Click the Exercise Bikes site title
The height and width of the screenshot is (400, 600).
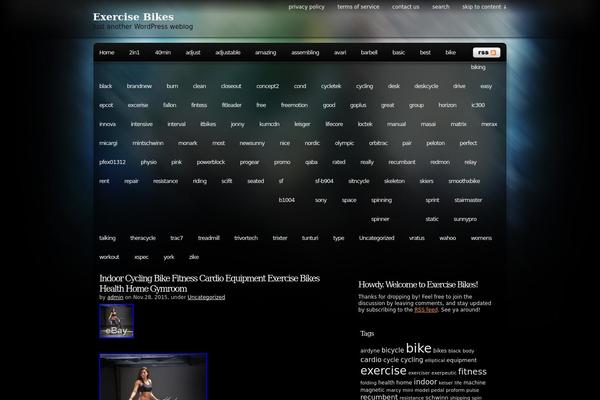coord(133,17)
